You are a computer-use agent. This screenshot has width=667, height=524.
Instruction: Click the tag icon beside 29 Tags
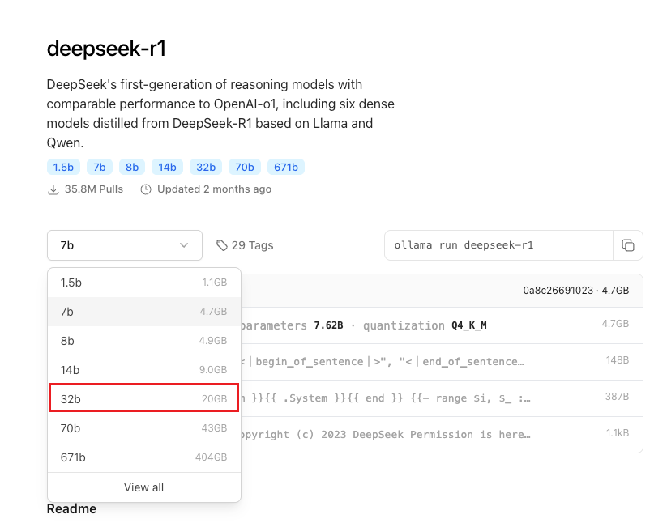point(222,245)
